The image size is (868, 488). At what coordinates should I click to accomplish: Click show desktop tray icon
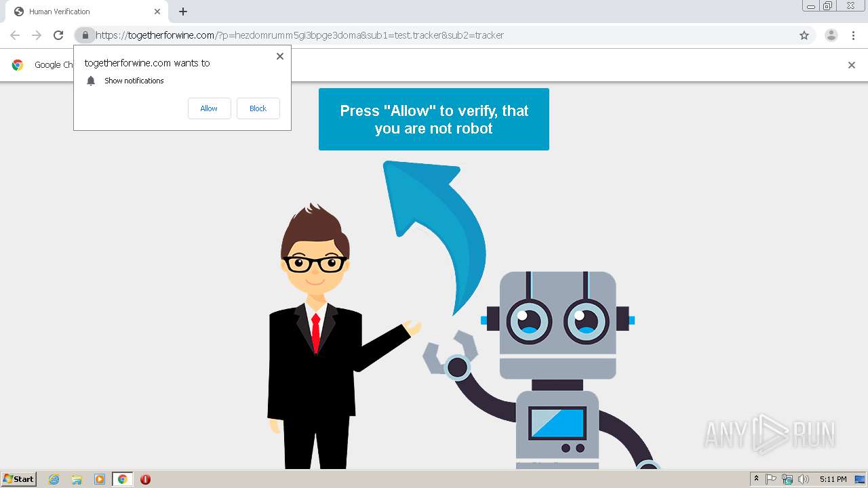click(860, 479)
